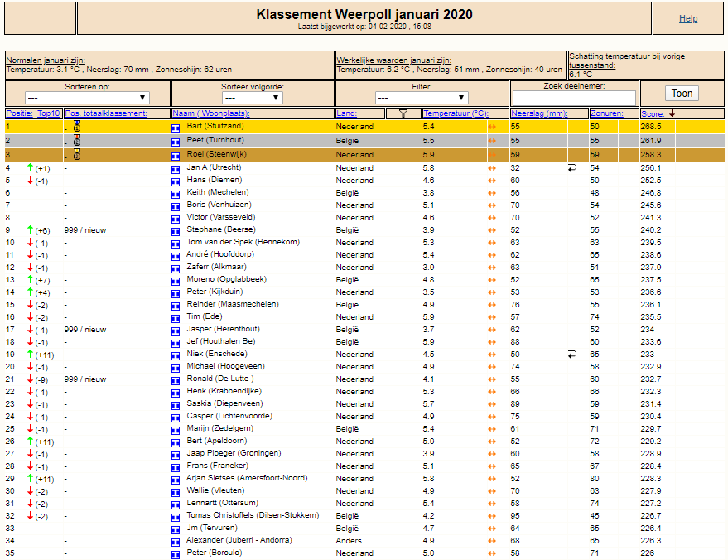This screenshot has width=728, height=560.
Task: Click the return arrow icon in Jan A's row
Action: (572, 168)
